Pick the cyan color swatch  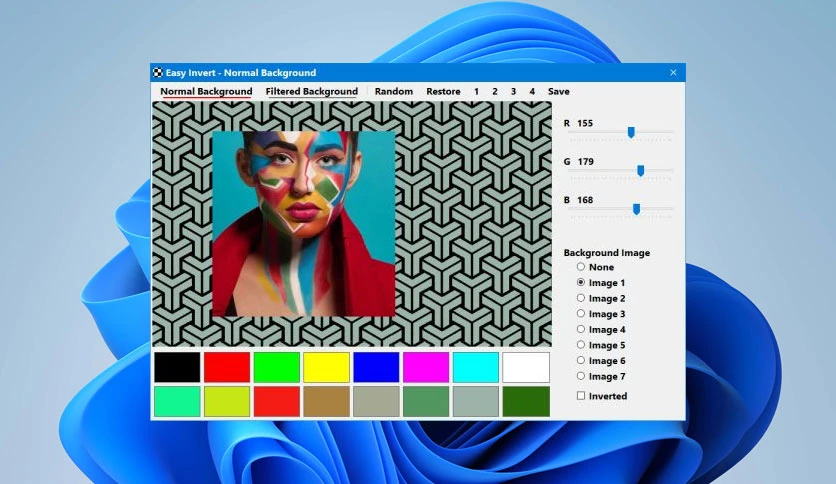click(x=476, y=367)
